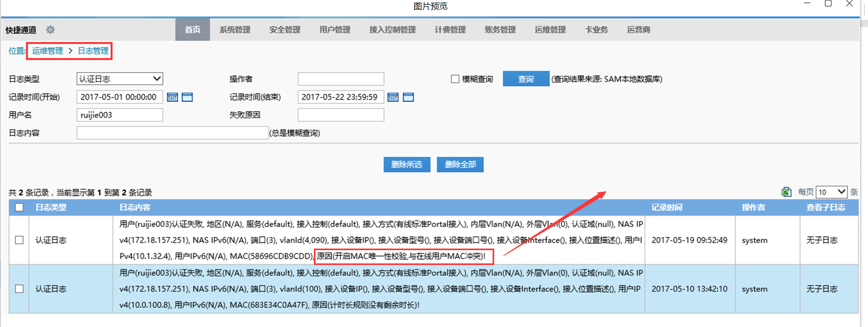Switch to the 首页 tab

tap(192, 30)
